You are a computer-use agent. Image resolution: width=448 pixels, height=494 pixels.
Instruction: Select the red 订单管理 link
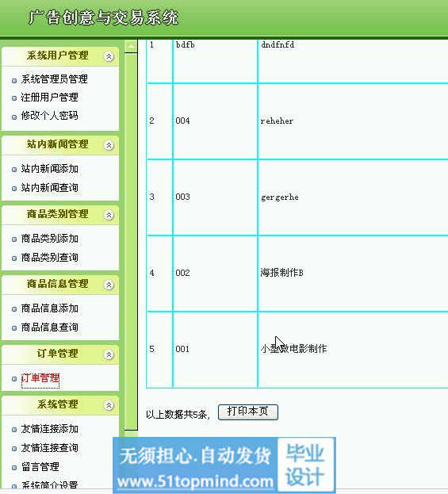(x=40, y=378)
